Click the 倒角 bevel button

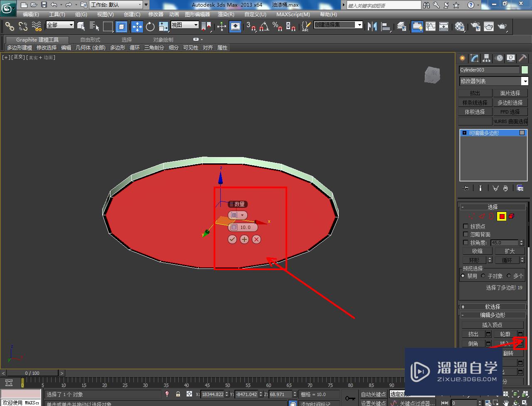pyautogui.click(x=473, y=344)
